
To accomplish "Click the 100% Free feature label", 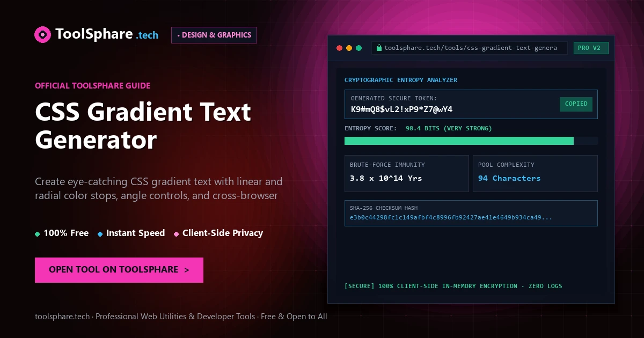I will pyautogui.click(x=66, y=233).
